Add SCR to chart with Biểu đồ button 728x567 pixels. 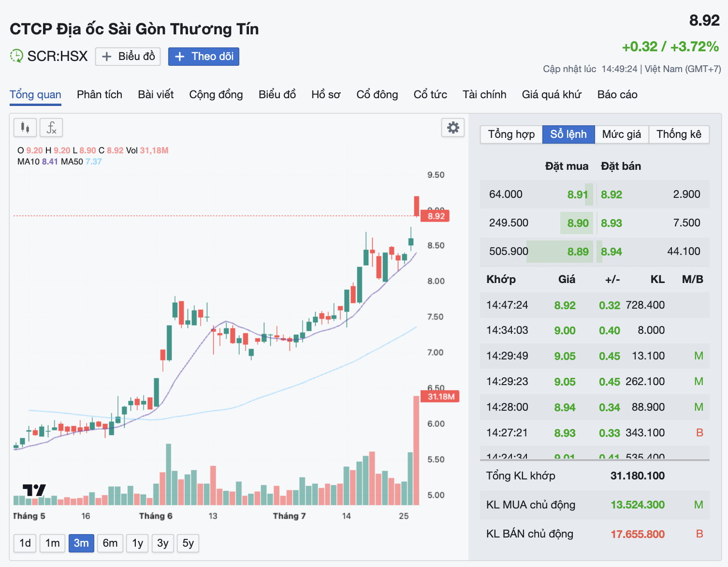(x=128, y=57)
